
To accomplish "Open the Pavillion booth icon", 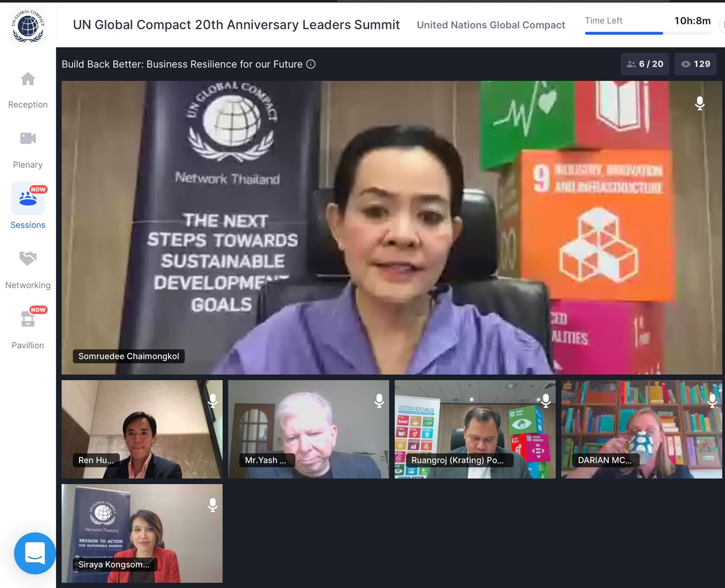I will [x=28, y=319].
